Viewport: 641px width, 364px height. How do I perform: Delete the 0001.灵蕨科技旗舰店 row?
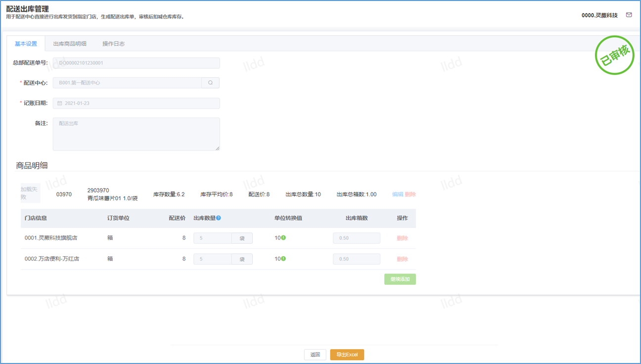click(x=402, y=238)
